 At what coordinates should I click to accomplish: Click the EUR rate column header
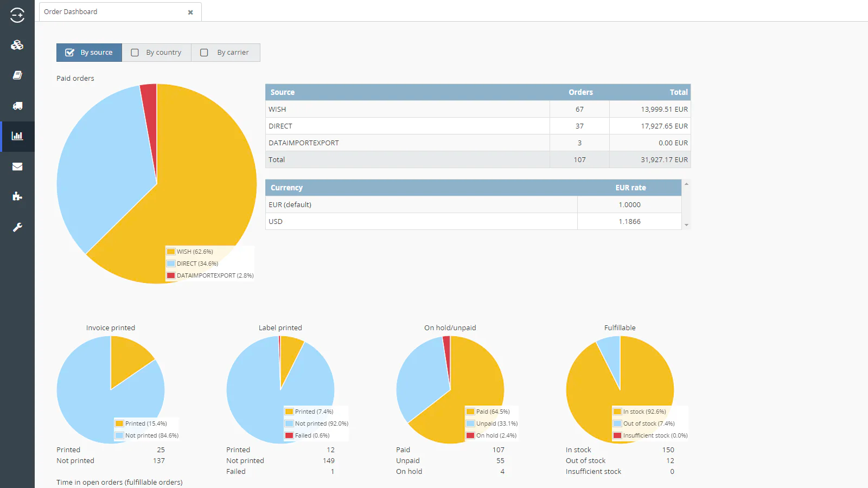[x=630, y=188]
